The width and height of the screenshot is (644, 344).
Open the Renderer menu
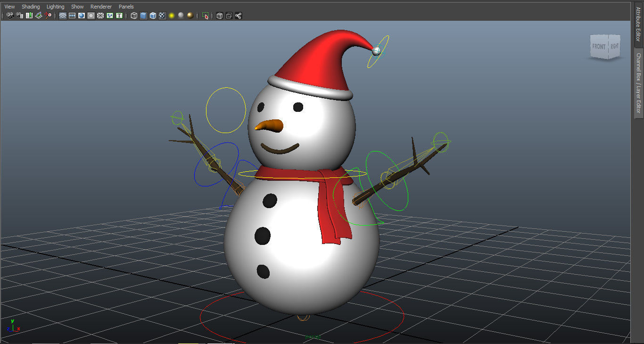pyautogui.click(x=101, y=7)
